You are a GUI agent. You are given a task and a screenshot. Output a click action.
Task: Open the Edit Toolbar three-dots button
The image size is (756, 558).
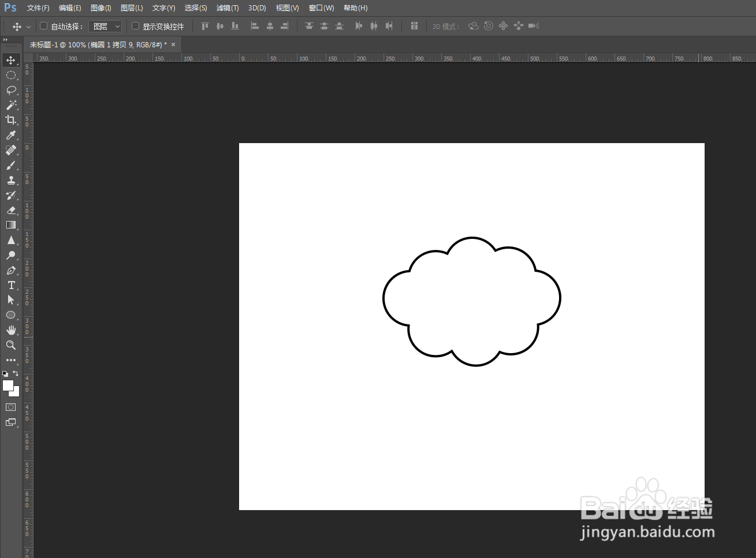[x=11, y=360]
